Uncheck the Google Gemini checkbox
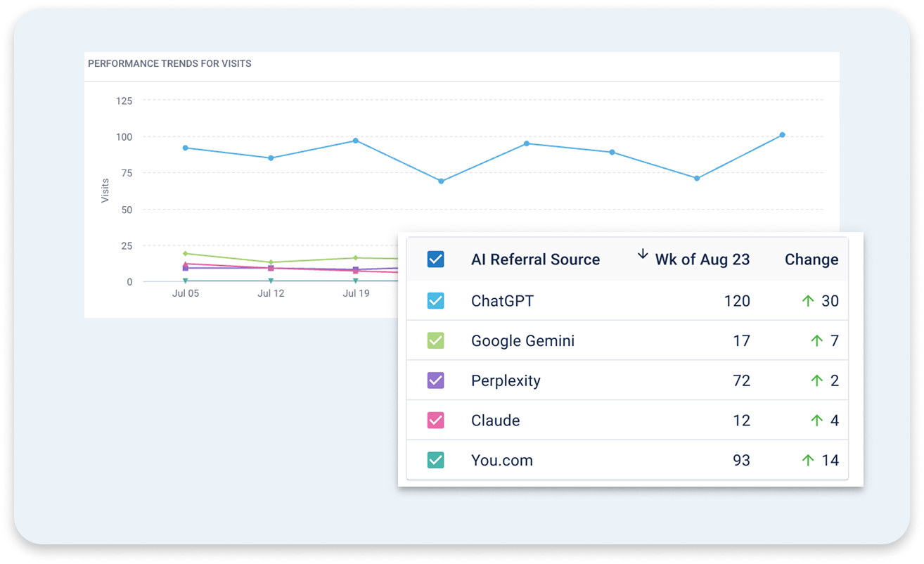The height and width of the screenshot is (564, 924). pos(436,341)
